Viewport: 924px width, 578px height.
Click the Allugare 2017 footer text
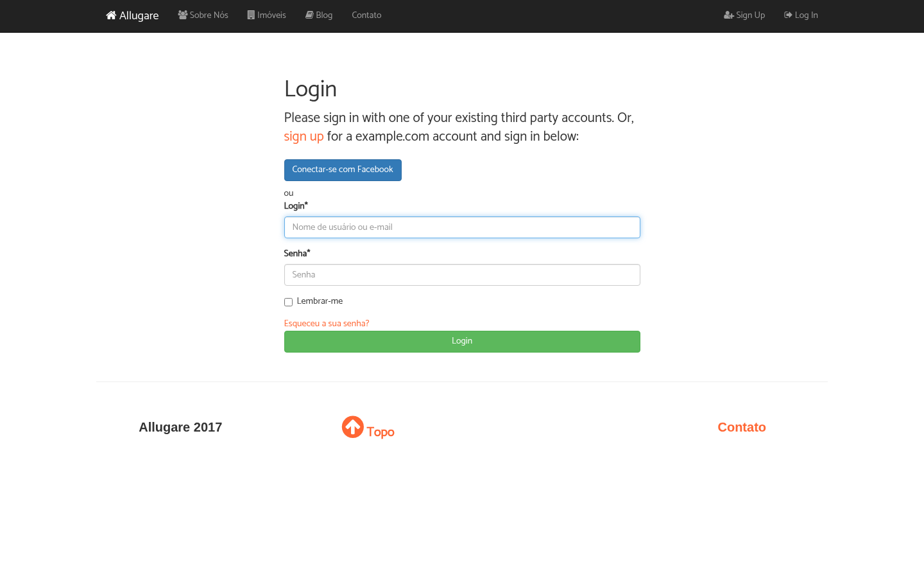180,427
